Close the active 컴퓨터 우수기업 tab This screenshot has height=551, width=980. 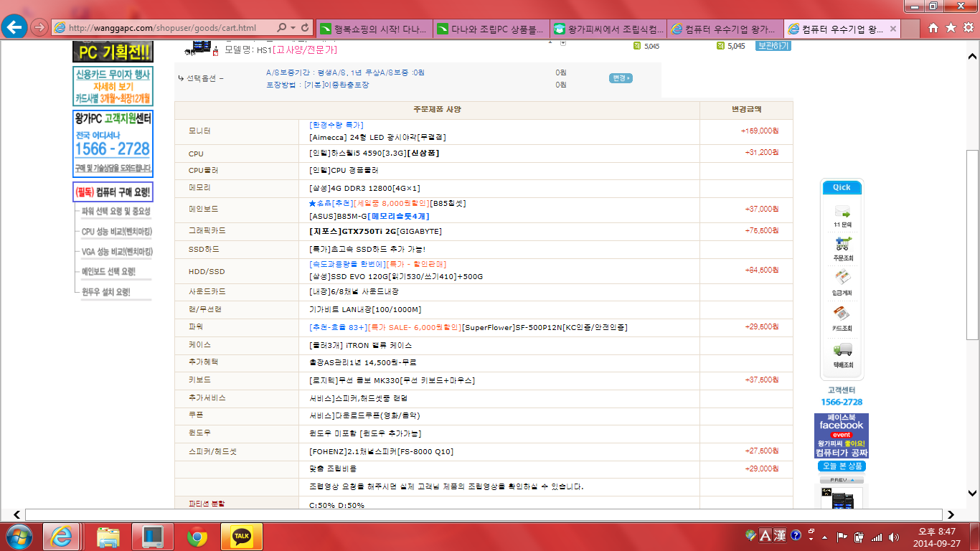(x=892, y=29)
